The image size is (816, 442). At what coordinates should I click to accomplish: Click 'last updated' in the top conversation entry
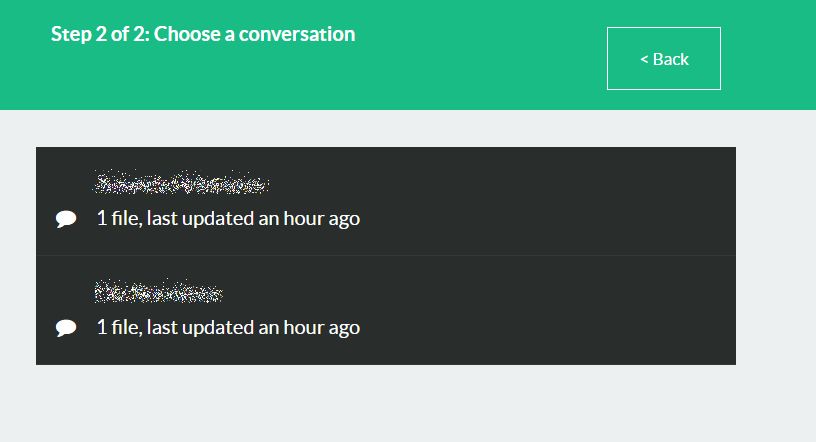(x=200, y=218)
